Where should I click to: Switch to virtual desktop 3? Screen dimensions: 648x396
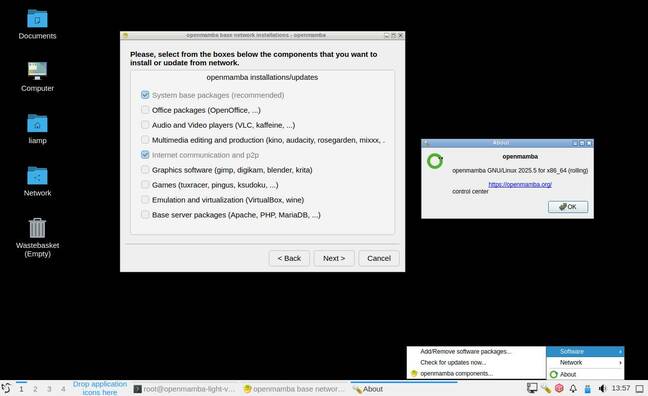click(x=49, y=389)
